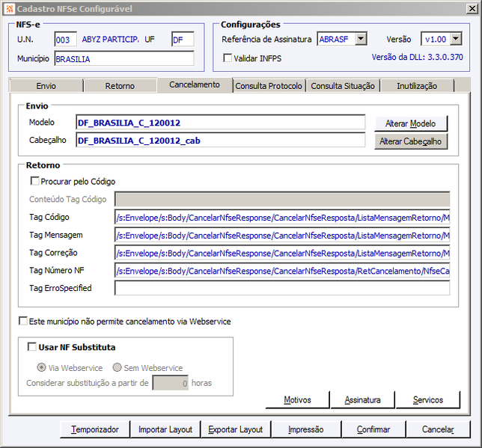Click the Município field BRASILIA
Image resolution: width=482 pixels, height=448 pixels.
[124, 58]
